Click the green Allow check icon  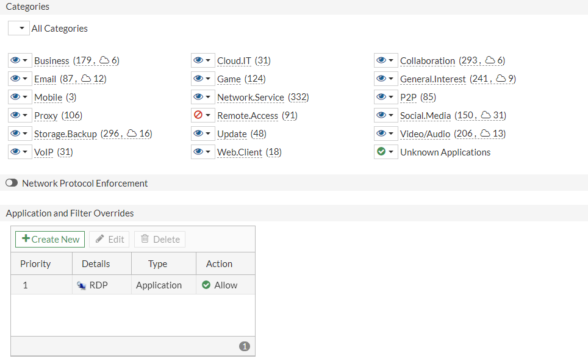206,285
